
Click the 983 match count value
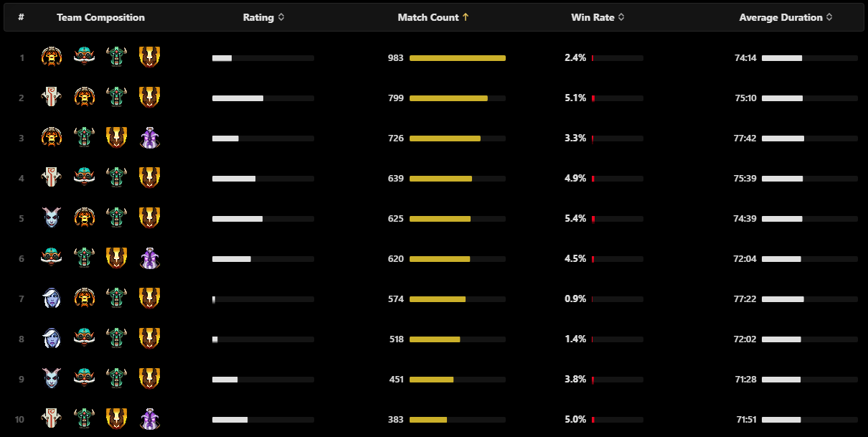click(x=395, y=57)
